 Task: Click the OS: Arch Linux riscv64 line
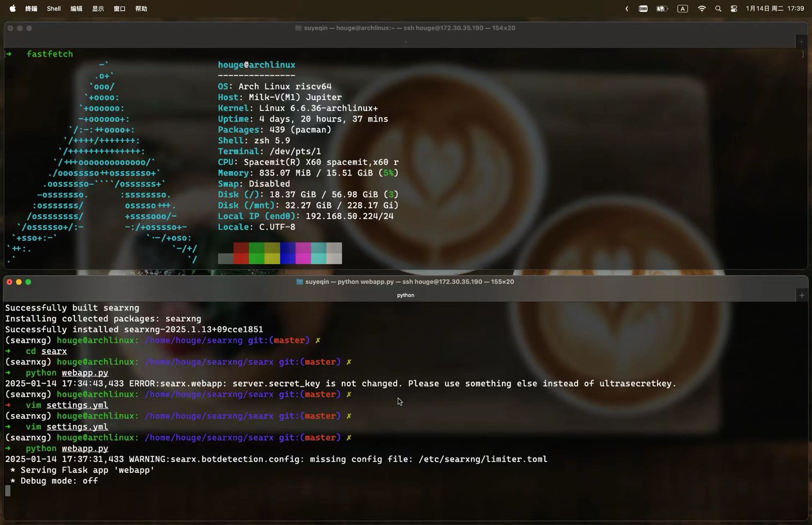point(275,87)
